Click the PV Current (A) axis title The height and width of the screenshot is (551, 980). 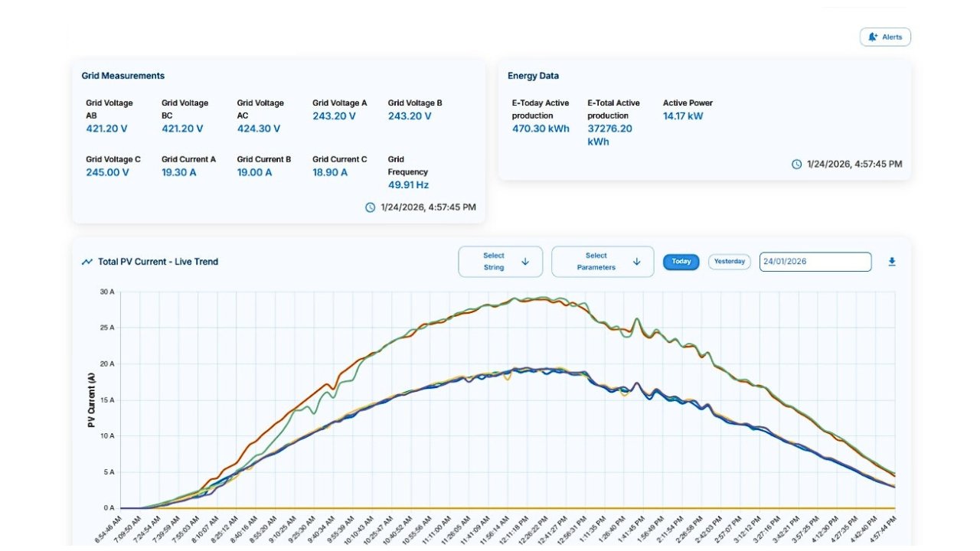pyautogui.click(x=91, y=399)
